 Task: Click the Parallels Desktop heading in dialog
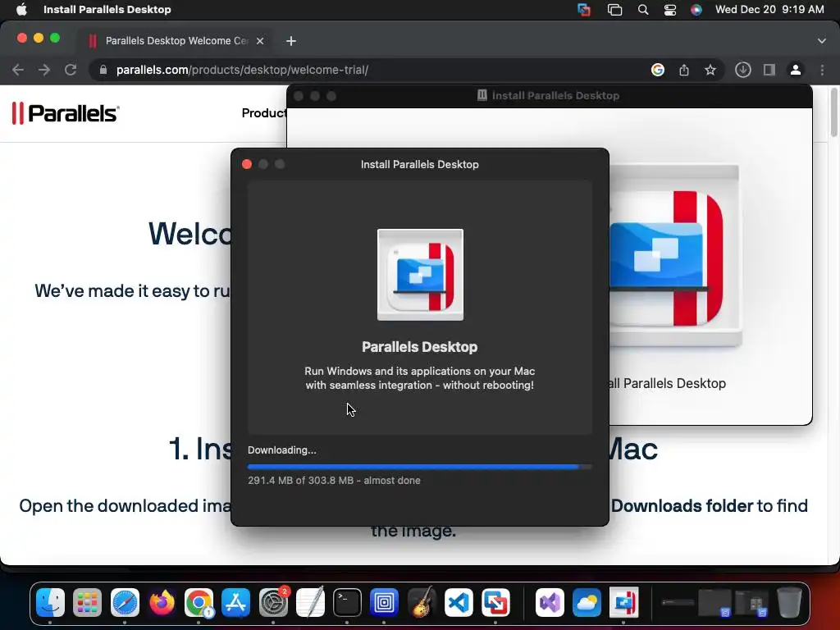click(419, 347)
